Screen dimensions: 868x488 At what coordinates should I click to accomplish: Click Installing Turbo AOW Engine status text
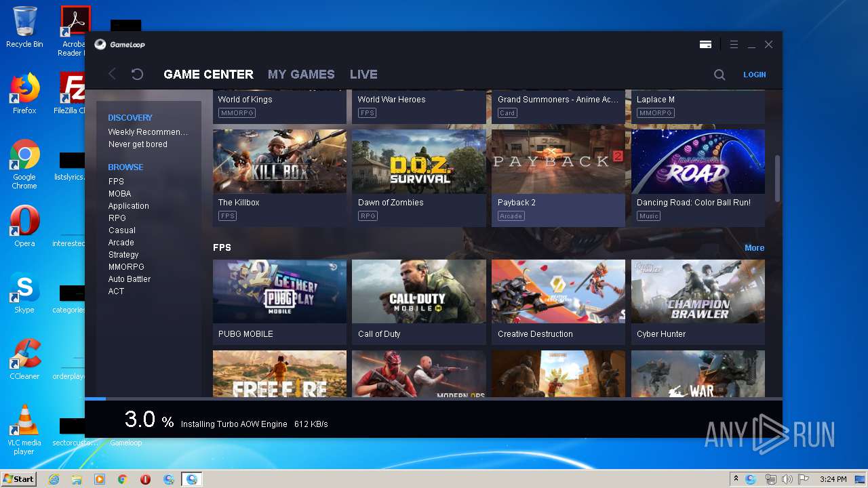tap(234, 424)
